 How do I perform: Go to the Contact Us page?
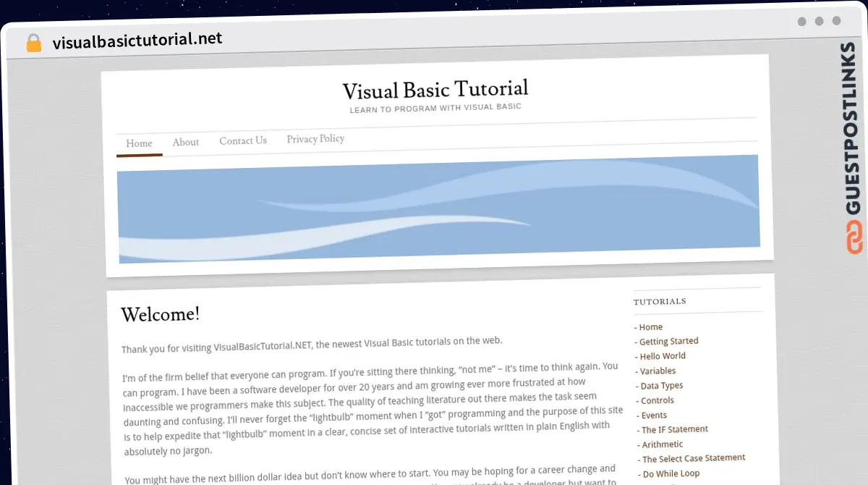pos(243,140)
